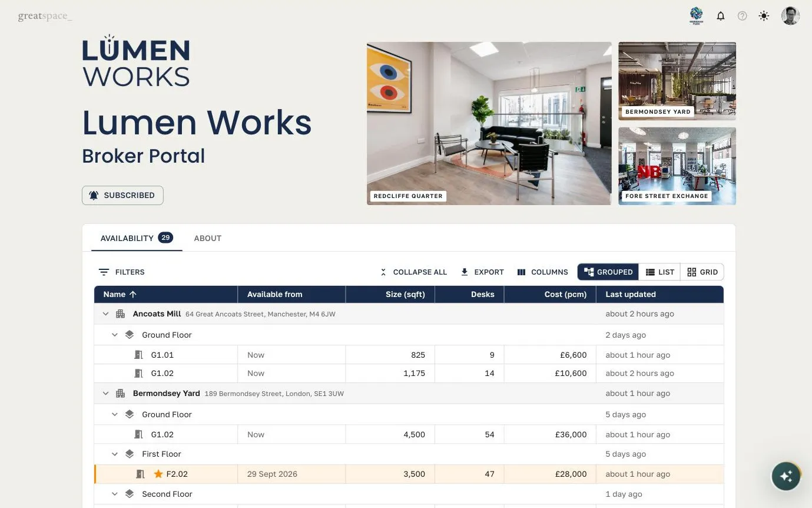
Task: Sort by Size (sqft) column
Action: (390, 294)
